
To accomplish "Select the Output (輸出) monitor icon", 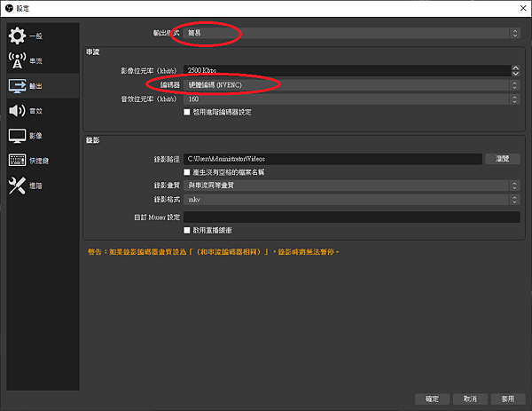I will [x=17, y=86].
